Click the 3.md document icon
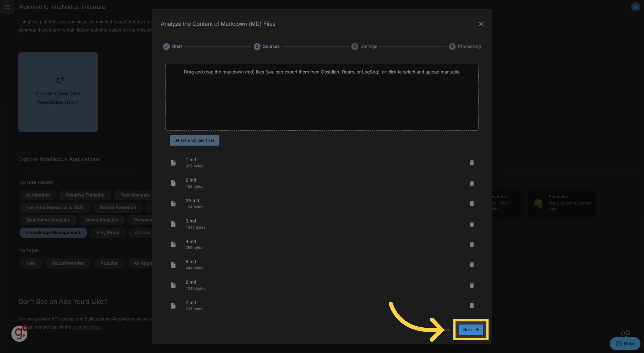The width and height of the screenshot is (644, 353). click(173, 224)
